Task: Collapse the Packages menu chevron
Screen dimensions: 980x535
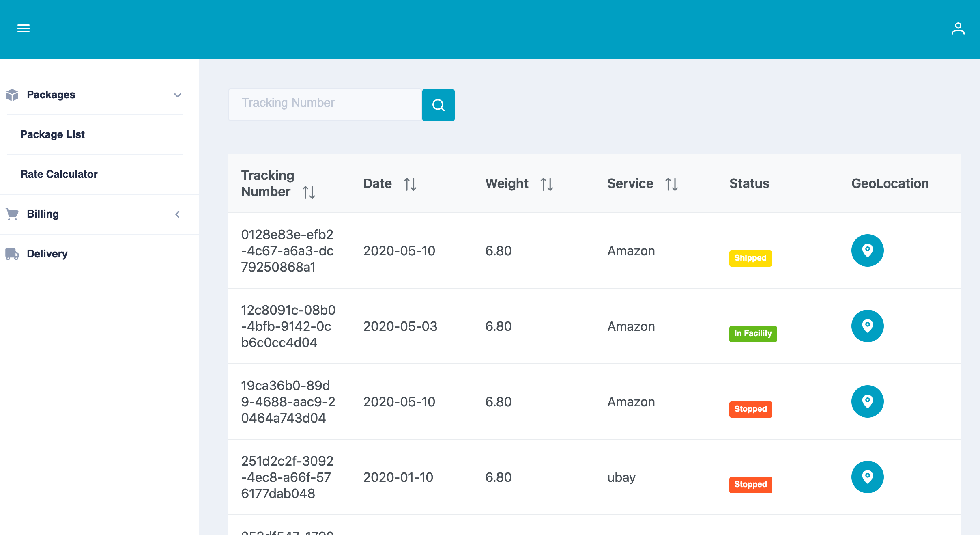Action: click(177, 95)
